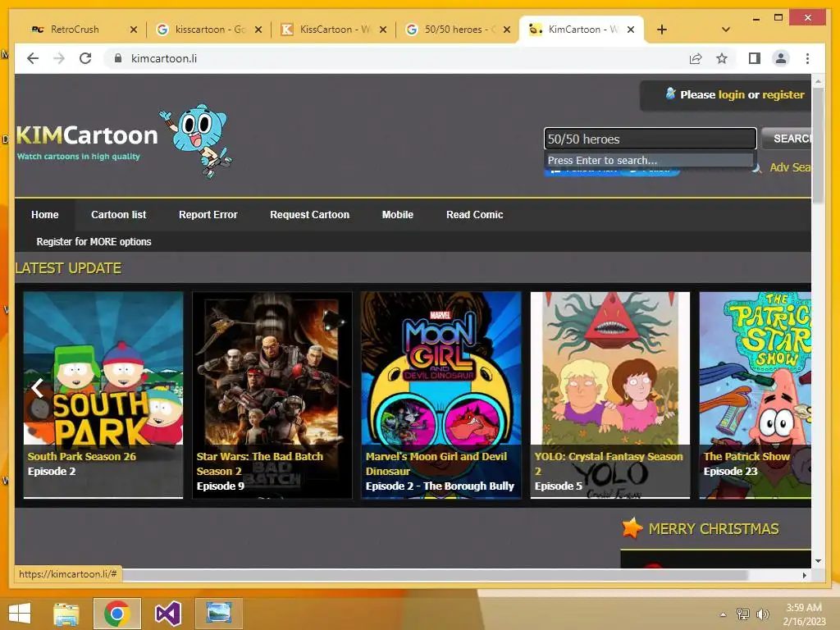
Task: Click the MERRY CHRISTMAS star icon
Action: 632,528
